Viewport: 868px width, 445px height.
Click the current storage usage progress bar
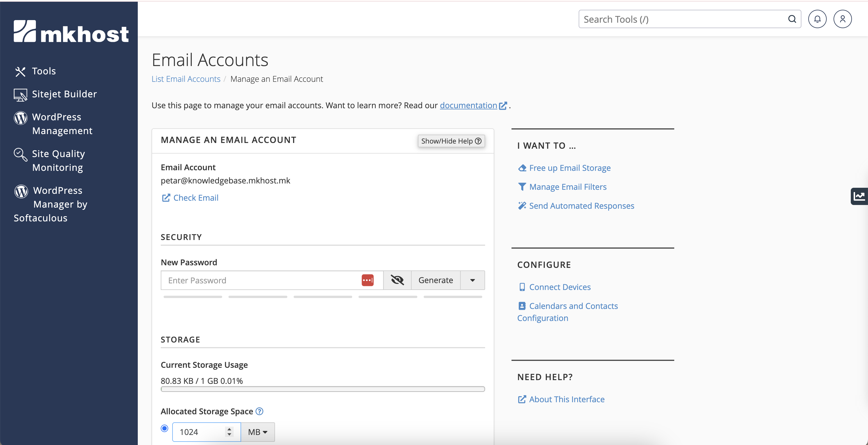pyautogui.click(x=322, y=389)
